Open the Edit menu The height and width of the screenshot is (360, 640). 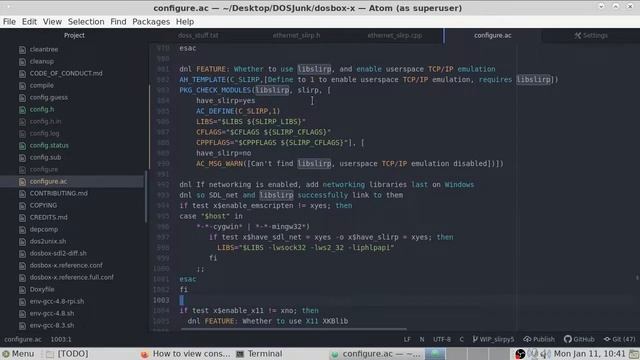[29, 22]
